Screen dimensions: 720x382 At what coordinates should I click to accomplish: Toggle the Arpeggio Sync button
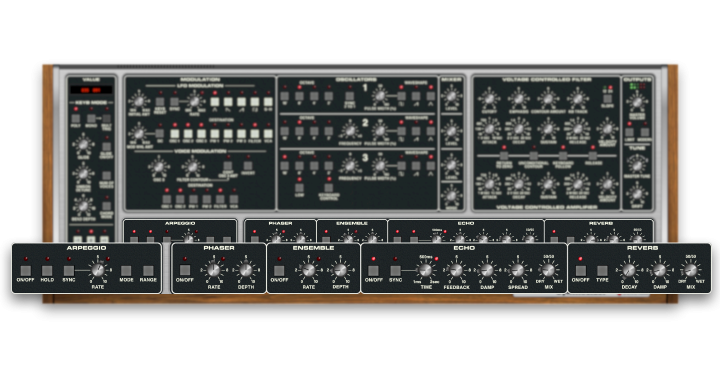[69, 270]
